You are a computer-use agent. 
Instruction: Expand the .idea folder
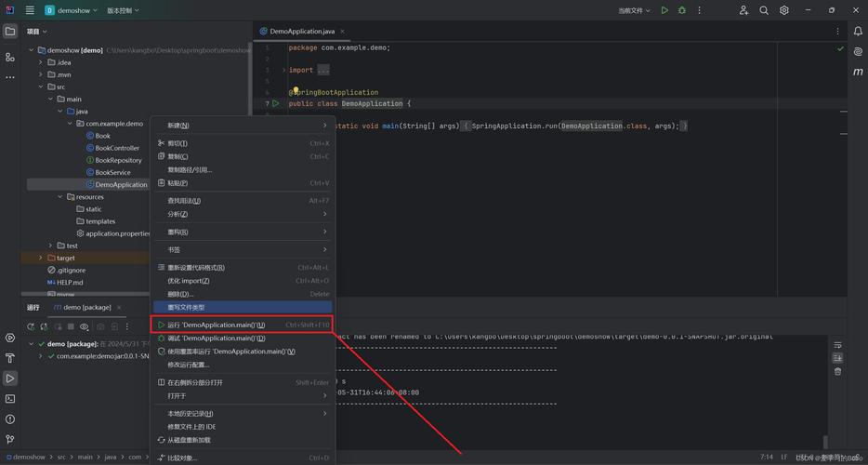point(40,62)
